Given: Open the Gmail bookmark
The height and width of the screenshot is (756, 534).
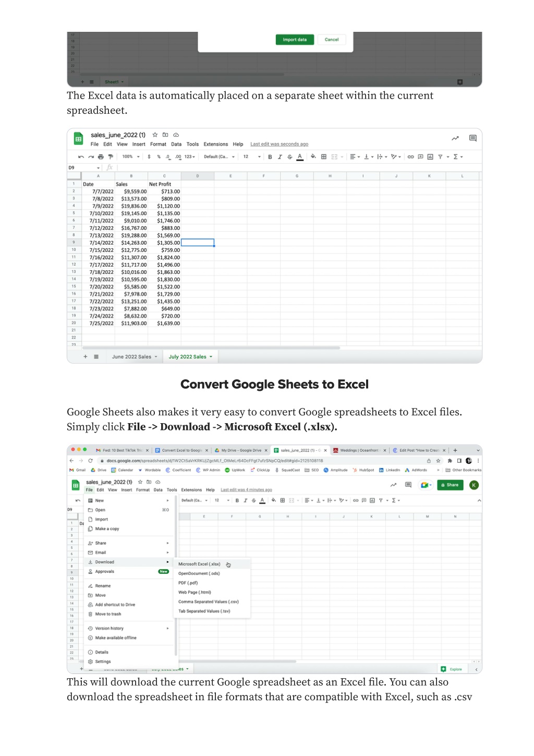Looking at the screenshot, I should tap(78, 470).
